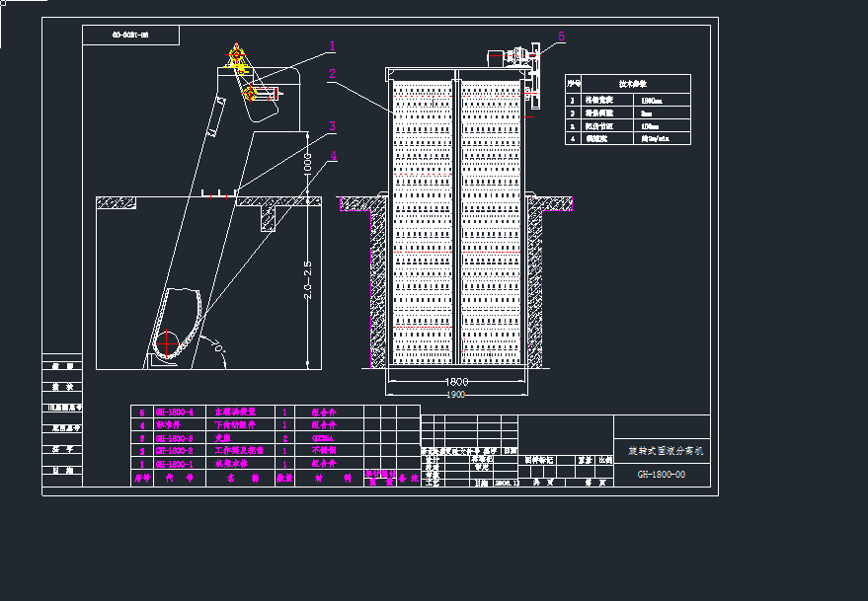Click the red crosshair at lower sprocket center
This screenshot has height=601, width=868.
[x=168, y=341]
